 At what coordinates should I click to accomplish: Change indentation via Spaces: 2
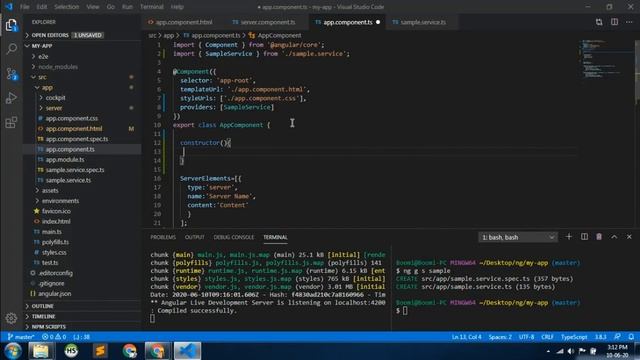coord(500,337)
